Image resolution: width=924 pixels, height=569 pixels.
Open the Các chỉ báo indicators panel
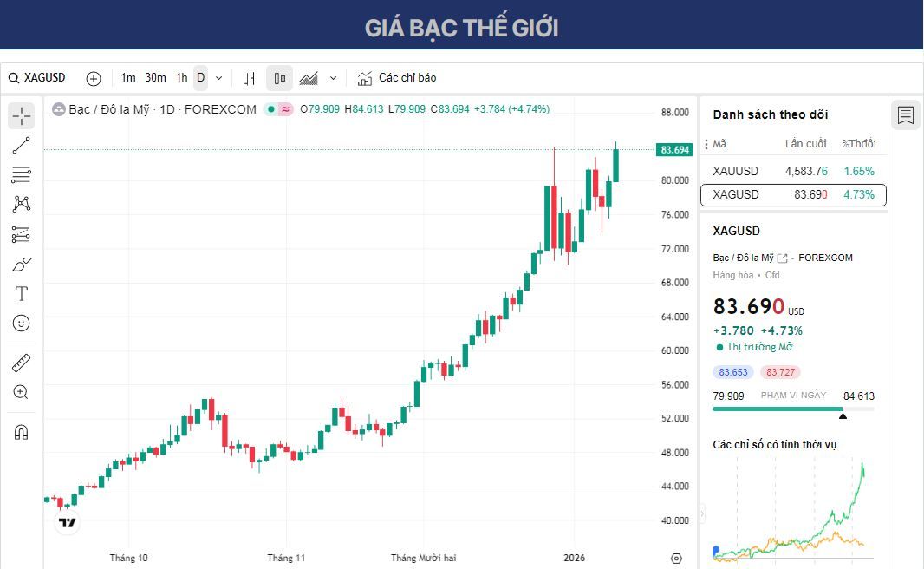click(397, 77)
